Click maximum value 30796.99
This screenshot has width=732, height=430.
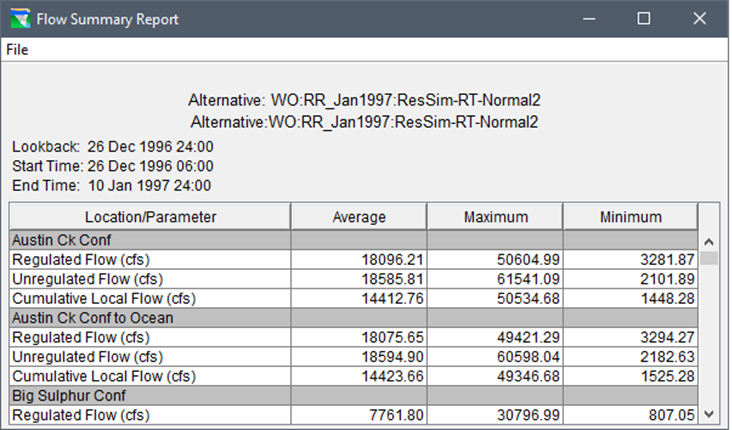pos(528,415)
